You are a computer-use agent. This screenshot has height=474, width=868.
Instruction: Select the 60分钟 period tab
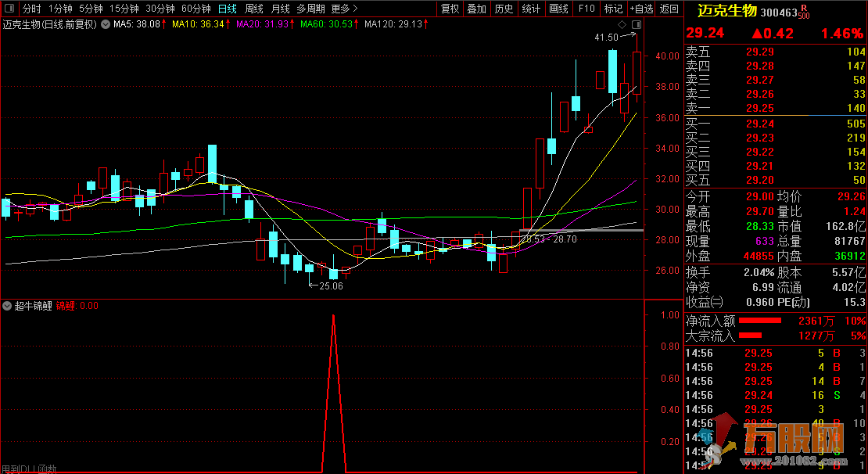point(196,9)
